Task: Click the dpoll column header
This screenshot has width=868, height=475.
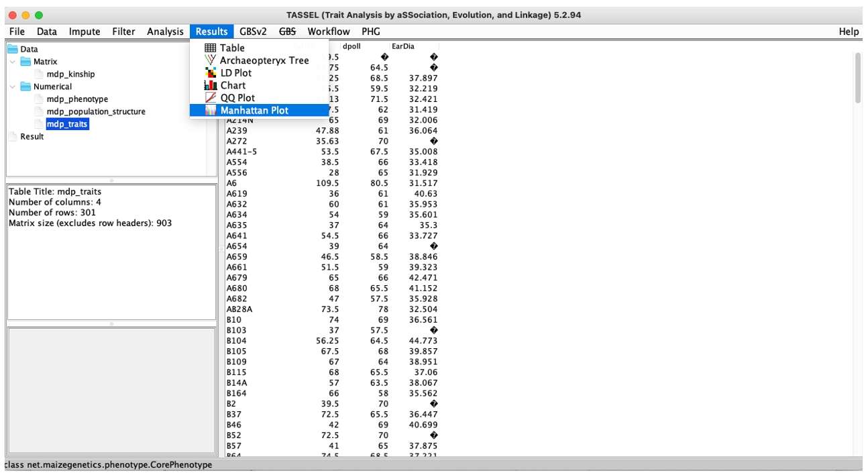Action: (365, 46)
